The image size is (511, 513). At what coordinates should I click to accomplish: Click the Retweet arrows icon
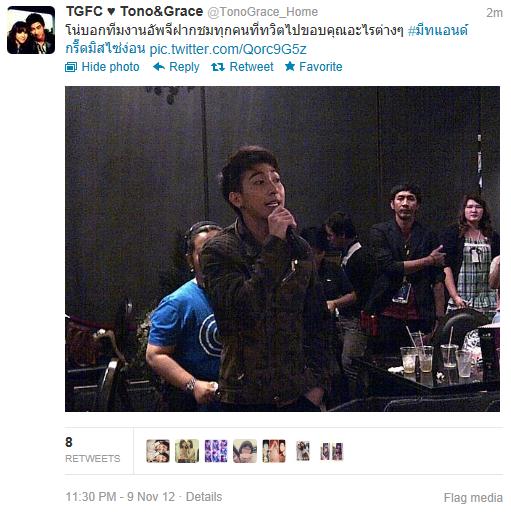pos(218,67)
